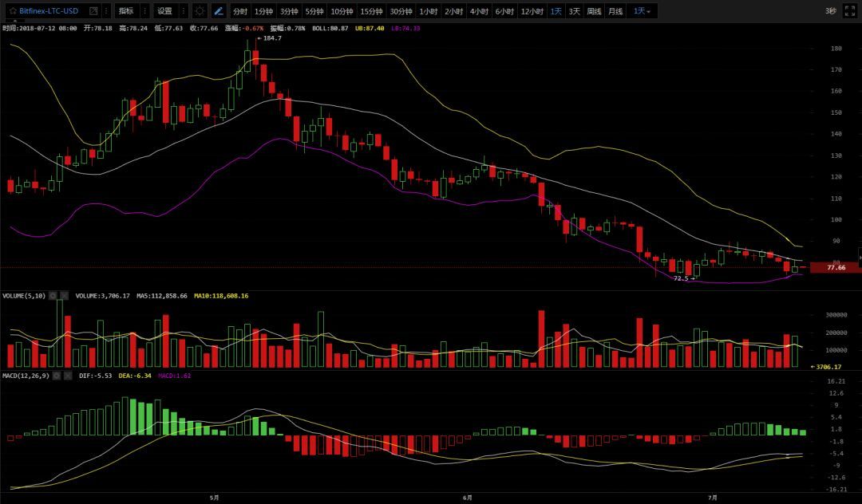Switch to the 3分钟 timeframe
This screenshot has width=862, height=504.
click(289, 11)
